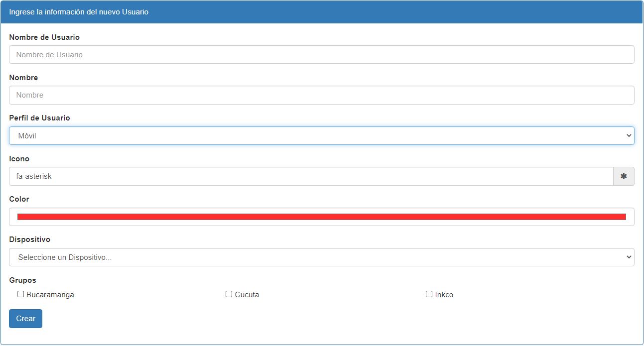Expand the Dispositivo selection dropdown

coord(321,257)
